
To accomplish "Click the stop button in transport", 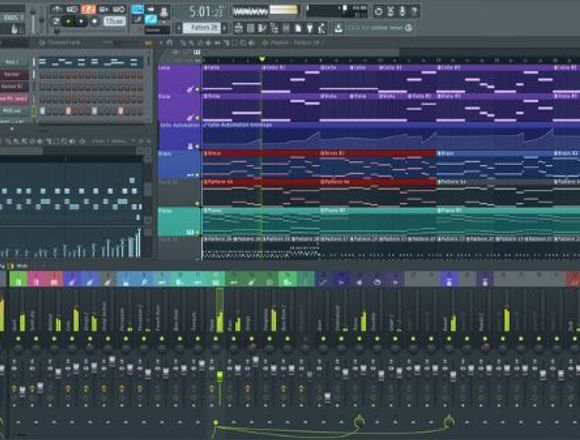I will click(x=81, y=21).
